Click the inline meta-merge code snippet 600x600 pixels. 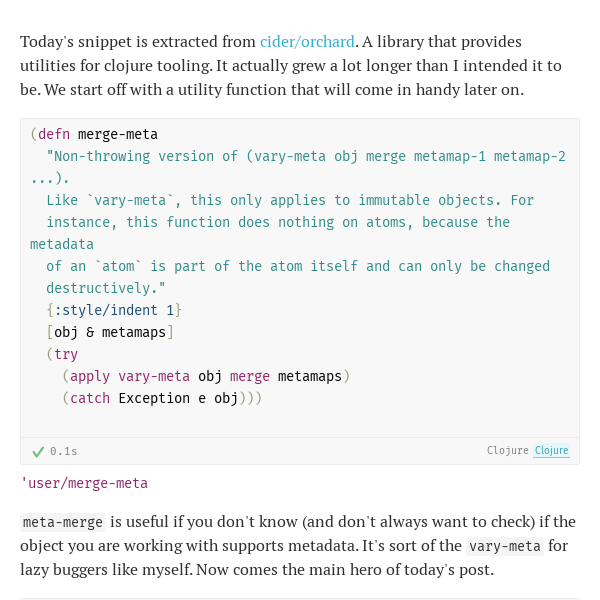(x=63, y=522)
